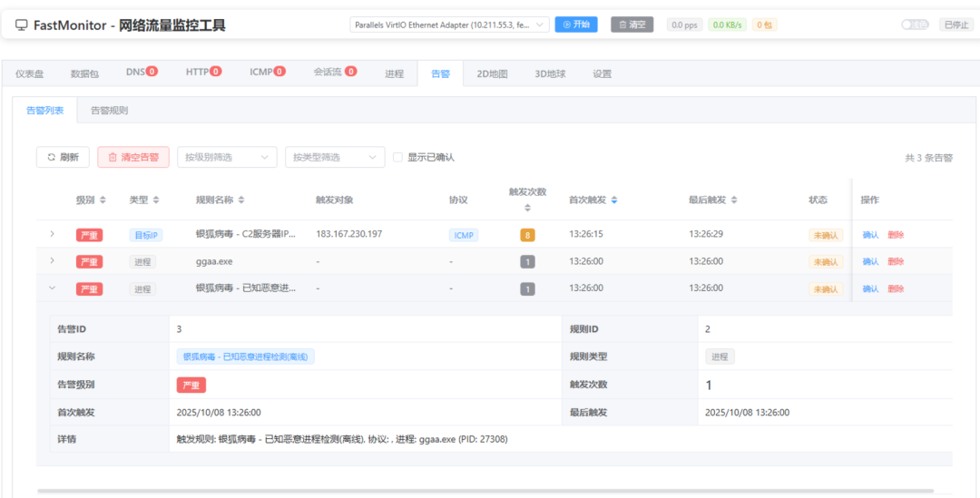Screen dimensions: 980x498
Task: Switch to the 告警规则 sub-tab
Action: [110, 110]
